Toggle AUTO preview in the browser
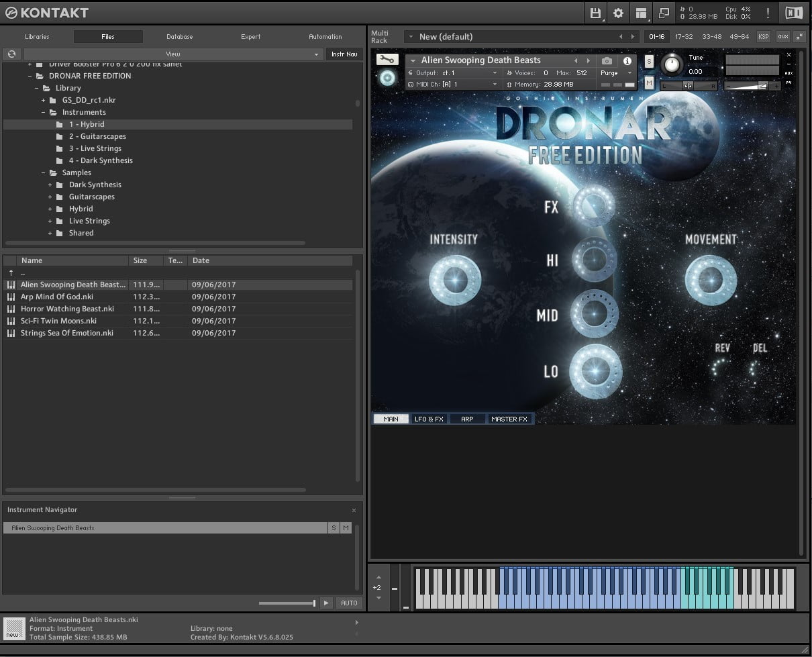812x657 pixels. coord(349,603)
